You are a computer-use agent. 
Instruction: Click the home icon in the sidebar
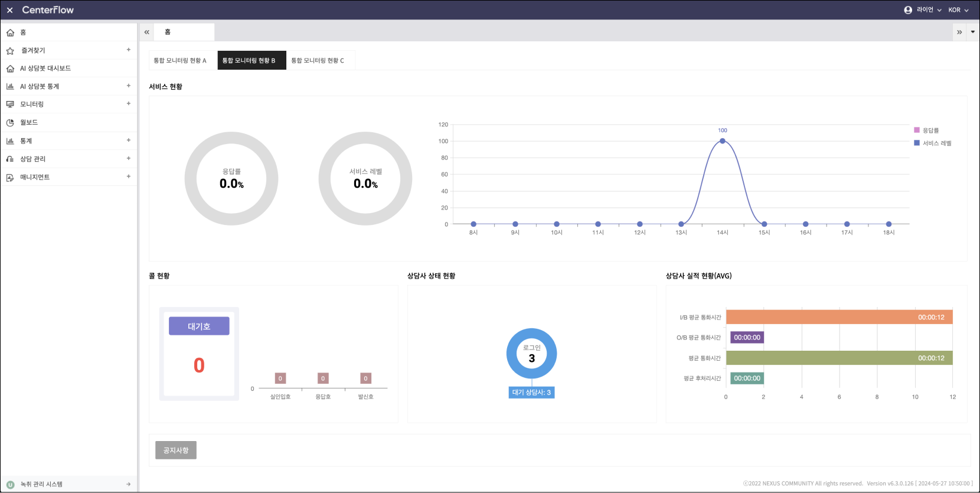pos(10,32)
